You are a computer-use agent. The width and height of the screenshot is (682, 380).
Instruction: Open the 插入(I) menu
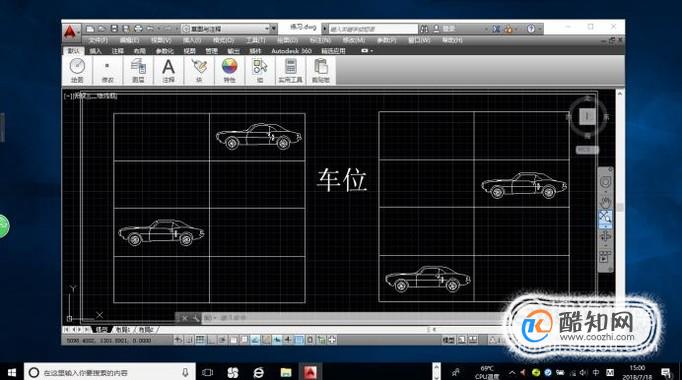pos(192,40)
